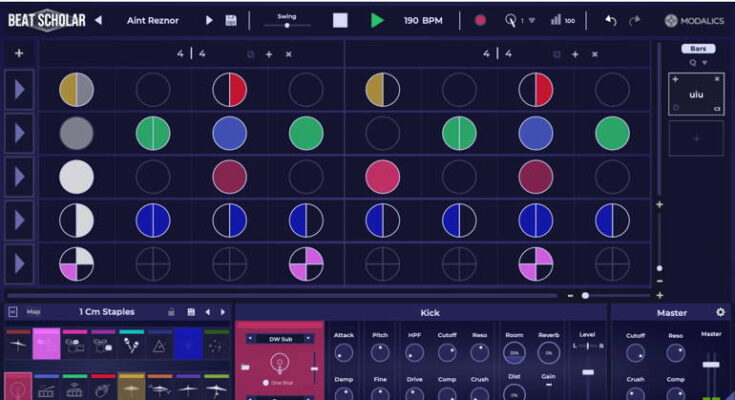The height and width of the screenshot is (400, 735).
Task: Select the Bars tab
Action: pos(698,48)
